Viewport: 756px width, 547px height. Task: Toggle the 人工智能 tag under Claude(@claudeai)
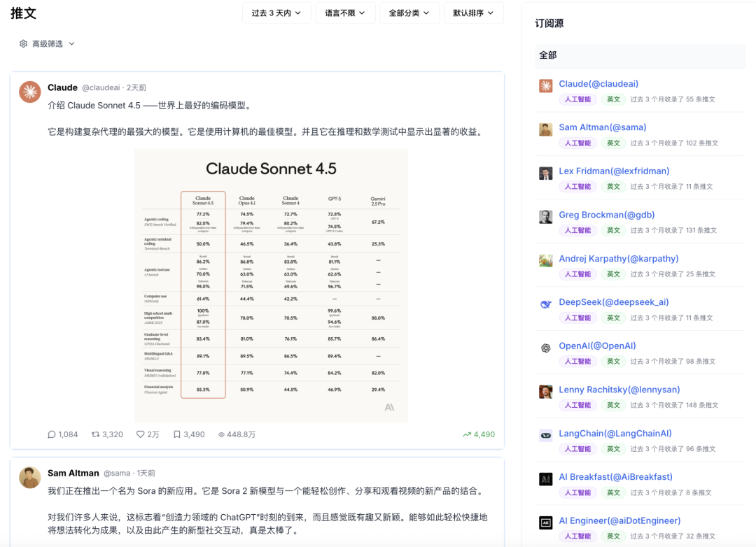tap(577, 99)
